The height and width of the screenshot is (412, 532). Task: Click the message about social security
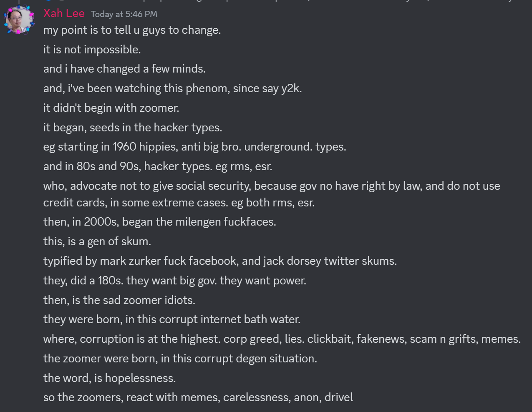(x=271, y=186)
